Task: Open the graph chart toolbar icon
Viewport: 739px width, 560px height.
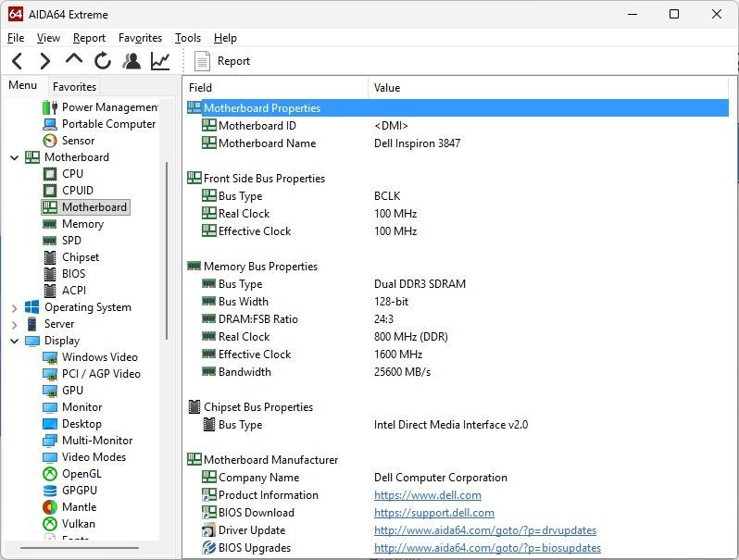Action: (160, 61)
